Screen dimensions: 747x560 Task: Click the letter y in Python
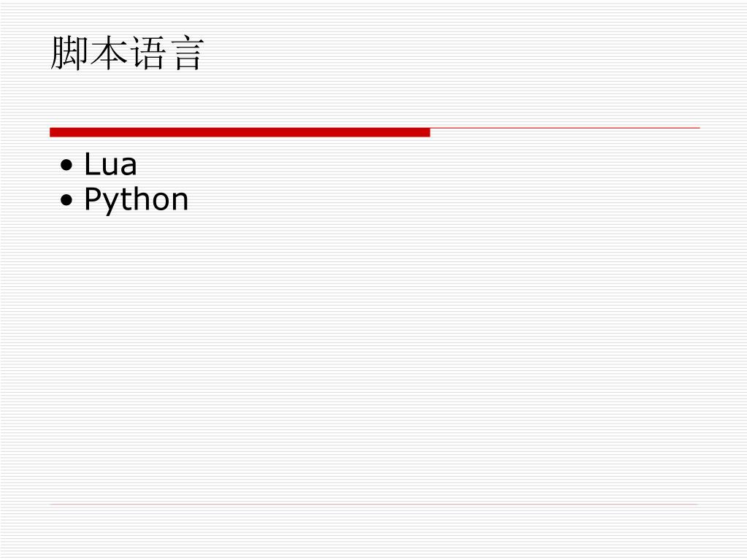click(111, 204)
